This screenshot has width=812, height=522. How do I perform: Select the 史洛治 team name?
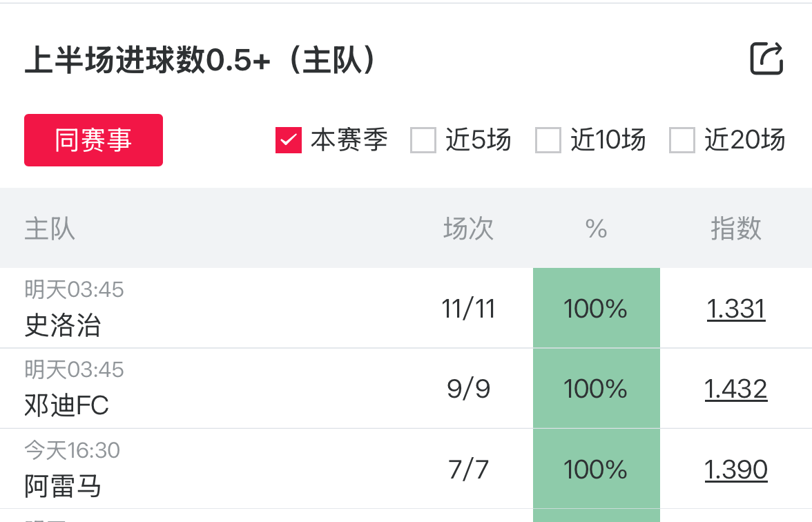[63, 325]
